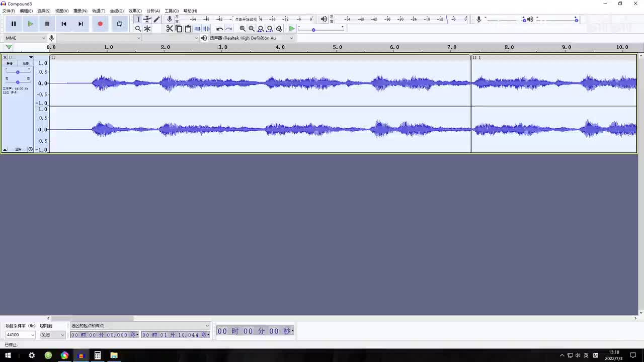Screen dimensions: 644x362
Task: Click the Redo arrow icon
Action: tap(229, 29)
